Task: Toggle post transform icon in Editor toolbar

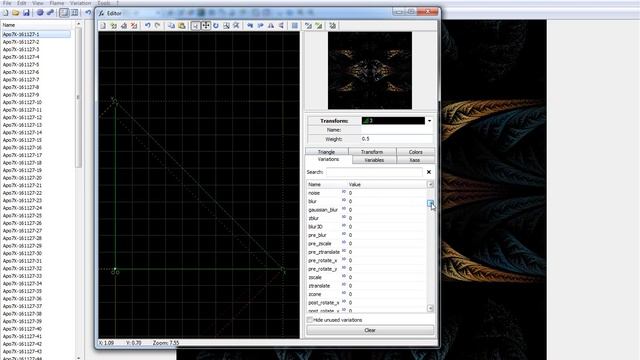Action: pyautogui.click(x=309, y=26)
